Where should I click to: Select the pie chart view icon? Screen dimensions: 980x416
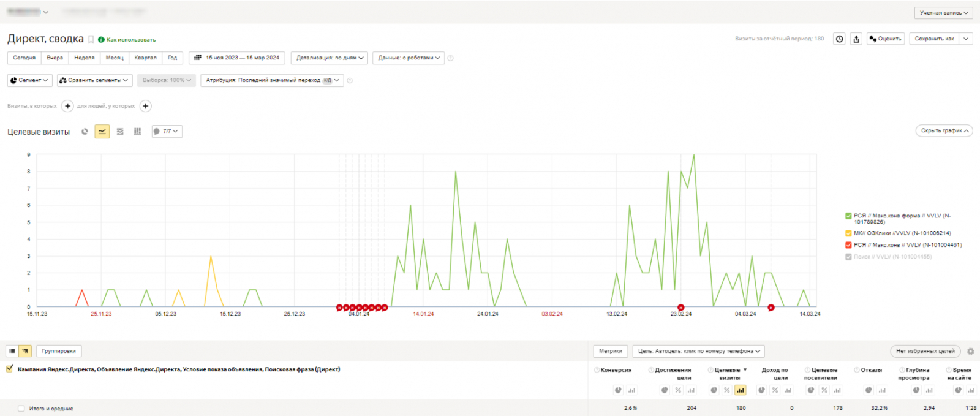coord(85,132)
